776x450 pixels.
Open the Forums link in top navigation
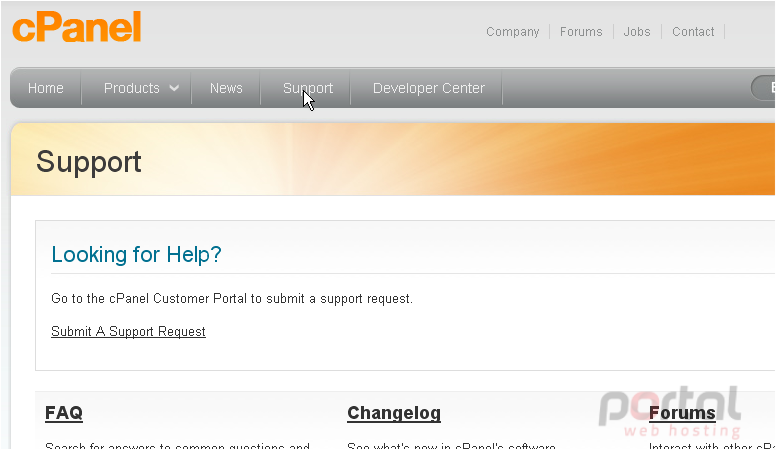[x=581, y=32]
